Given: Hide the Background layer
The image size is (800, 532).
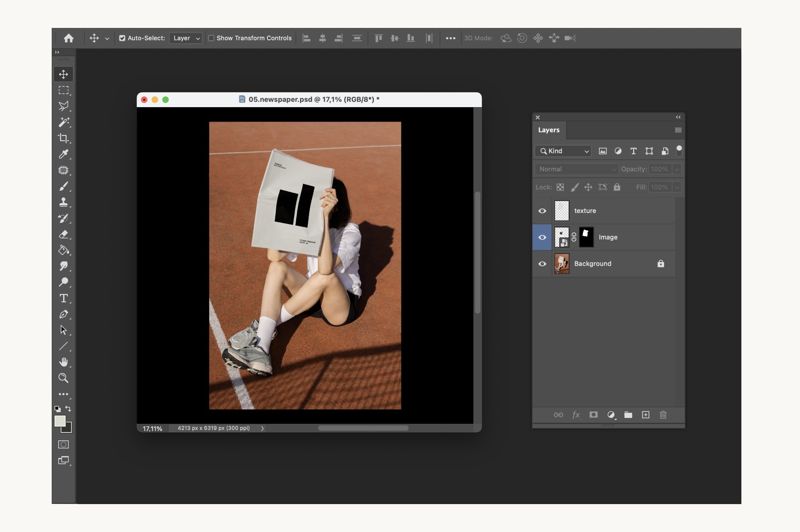Looking at the screenshot, I should click(x=542, y=264).
